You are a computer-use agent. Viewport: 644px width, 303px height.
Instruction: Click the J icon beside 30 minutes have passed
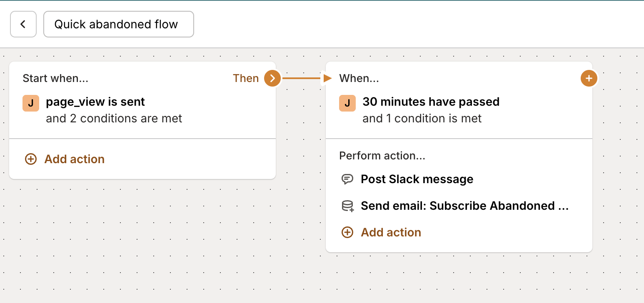click(347, 103)
